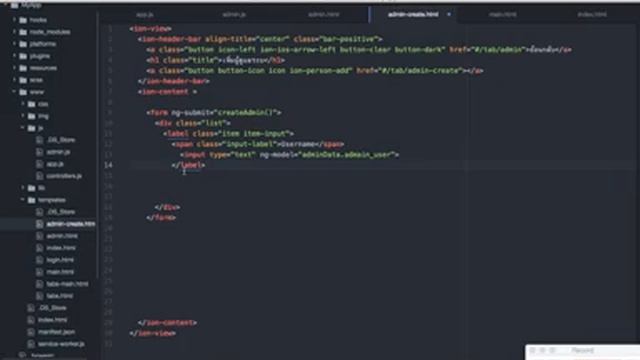Click the h1 title code line
The height and width of the screenshot is (360, 640).
coord(215,60)
